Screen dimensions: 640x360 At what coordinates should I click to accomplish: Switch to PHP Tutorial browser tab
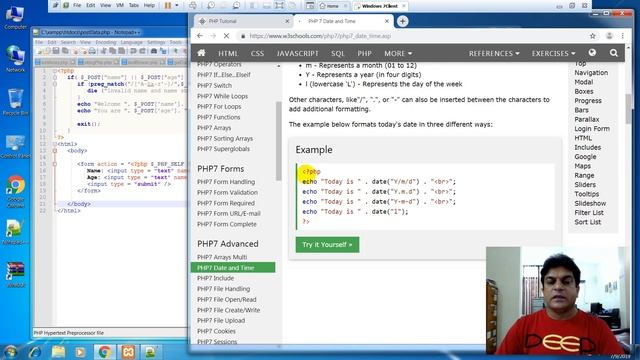click(242, 21)
